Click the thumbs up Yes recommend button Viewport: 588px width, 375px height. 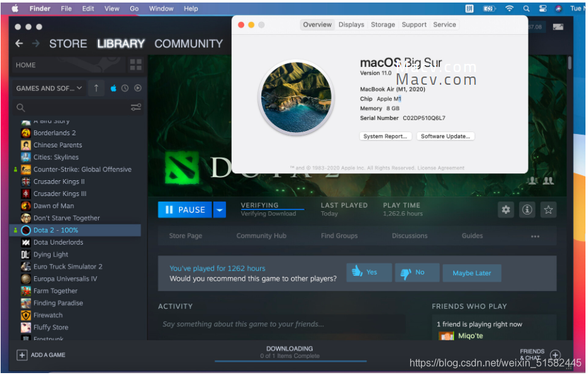point(369,273)
